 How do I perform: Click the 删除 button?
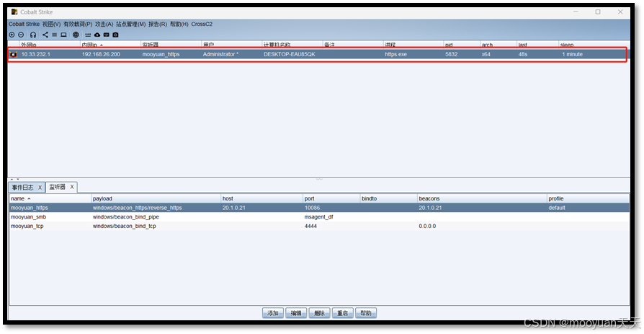320,313
